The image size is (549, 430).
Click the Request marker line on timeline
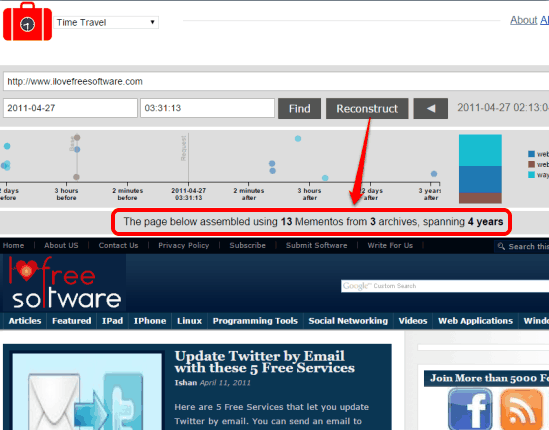(188, 158)
